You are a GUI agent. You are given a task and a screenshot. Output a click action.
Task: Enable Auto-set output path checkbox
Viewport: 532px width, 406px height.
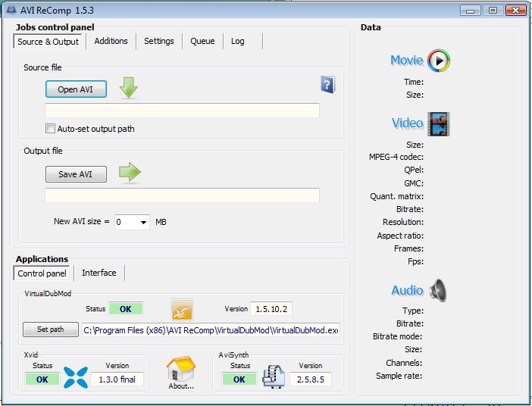[x=50, y=129]
